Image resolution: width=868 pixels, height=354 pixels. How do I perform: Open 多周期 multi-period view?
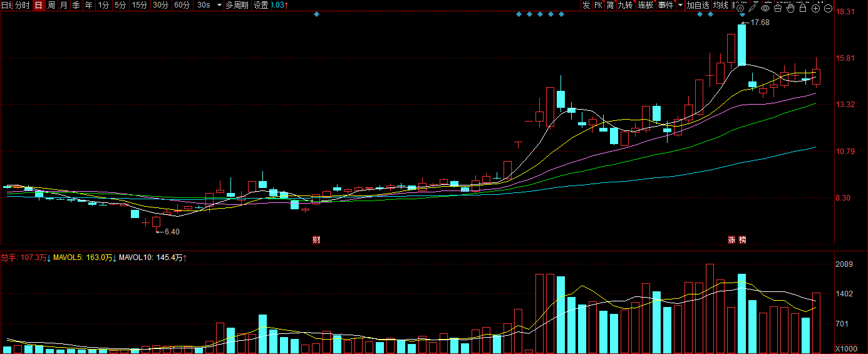[237, 5]
